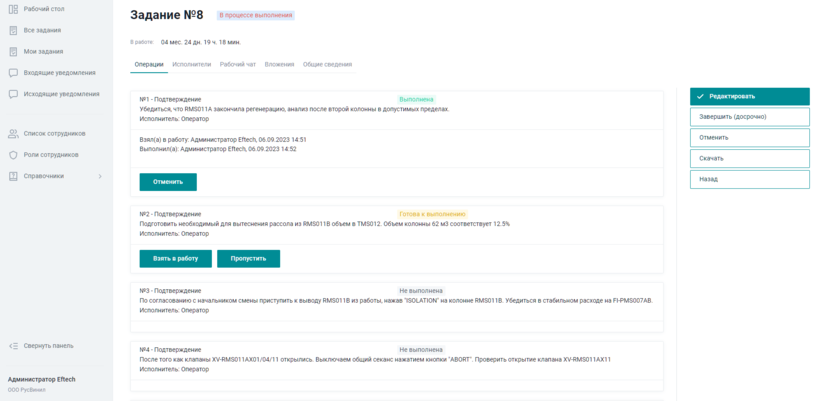This screenshot has height=401, width=840.
Task: Click Завершить (досрочно) button
Action: pos(749,117)
